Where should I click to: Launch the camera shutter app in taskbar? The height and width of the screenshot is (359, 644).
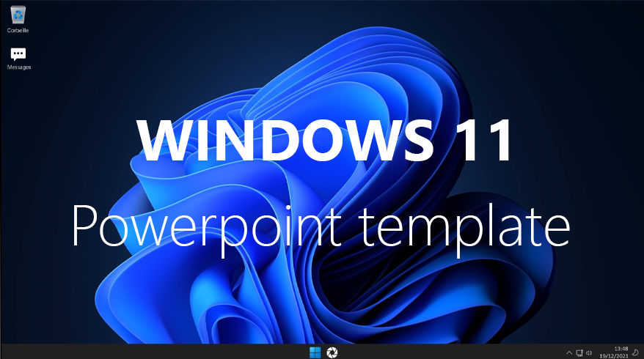tap(332, 352)
